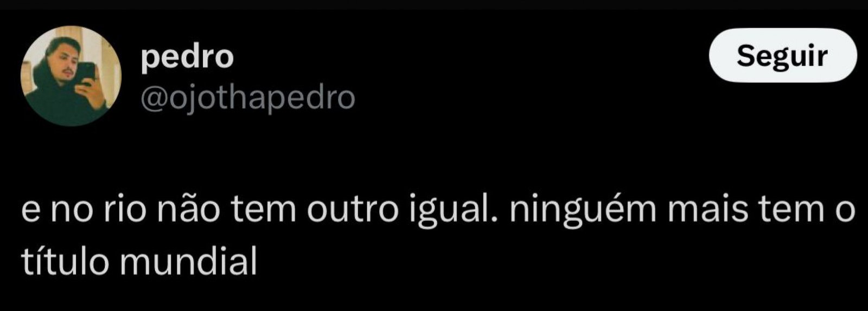Click the "S" in the Seguir button
This screenshot has width=868, height=311.
pyautogui.click(x=746, y=55)
